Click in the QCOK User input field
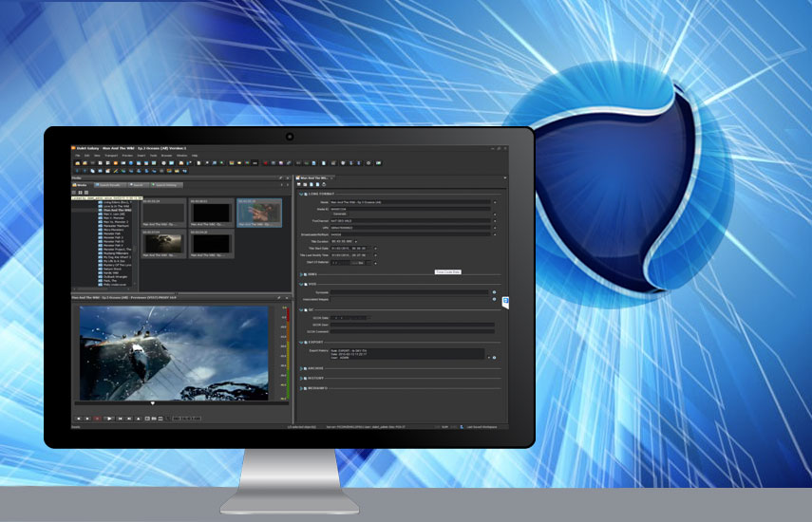This screenshot has height=522, width=812. [x=412, y=325]
